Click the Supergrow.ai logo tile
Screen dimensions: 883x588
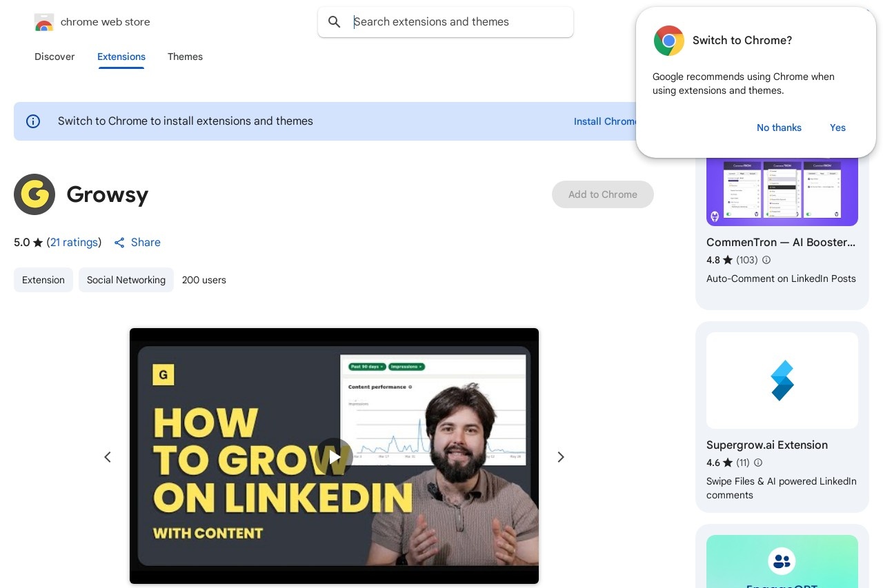(782, 381)
